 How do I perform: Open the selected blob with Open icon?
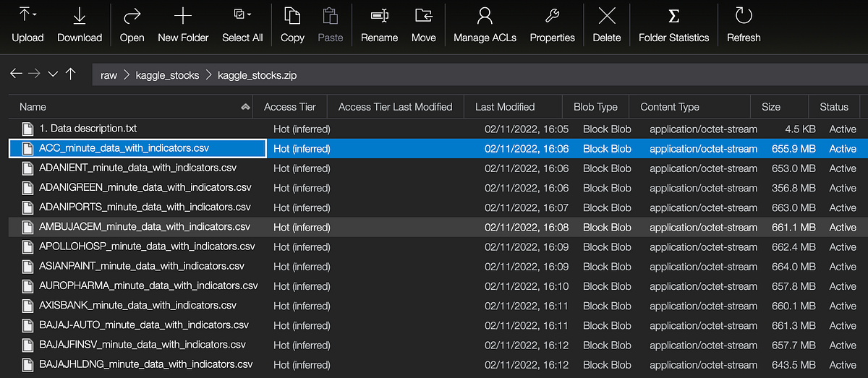click(x=132, y=16)
